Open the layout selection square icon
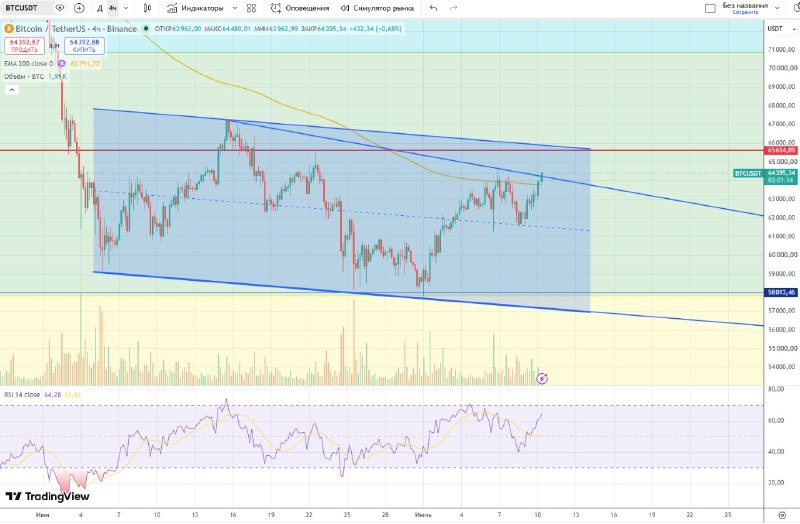 point(710,8)
